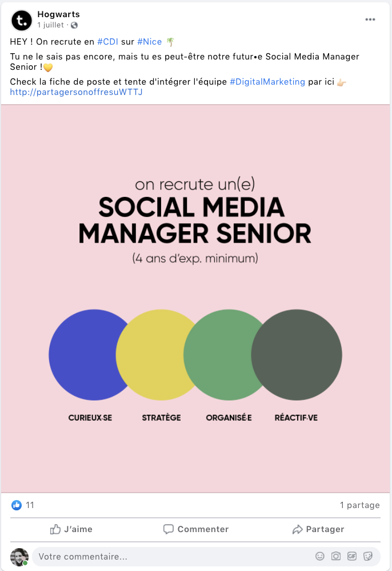The image size is (392, 571).
Task: Open the Hogwarts page name
Action: pyautogui.click(x=59, y=14)
